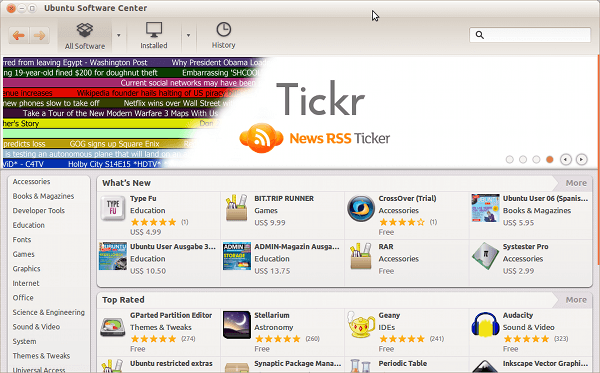This screenshot has height=373, width=600.
Task: Open the Type Fu app icon
Action: coord(113,208)
